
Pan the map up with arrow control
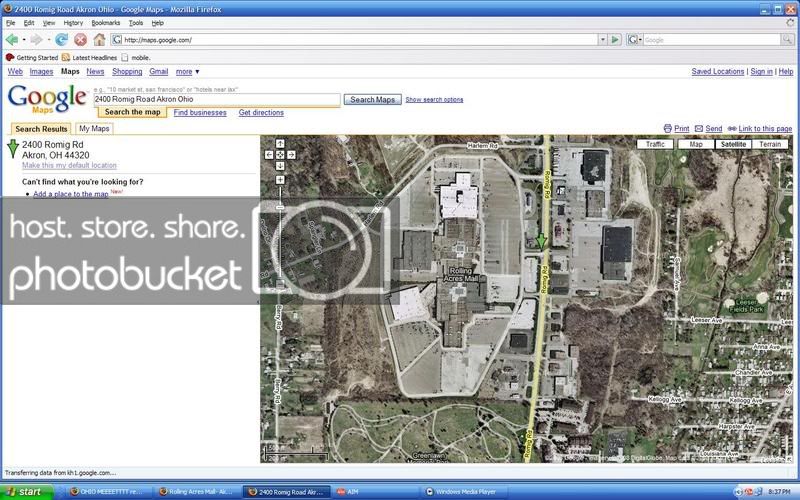(x=280, y=144)
